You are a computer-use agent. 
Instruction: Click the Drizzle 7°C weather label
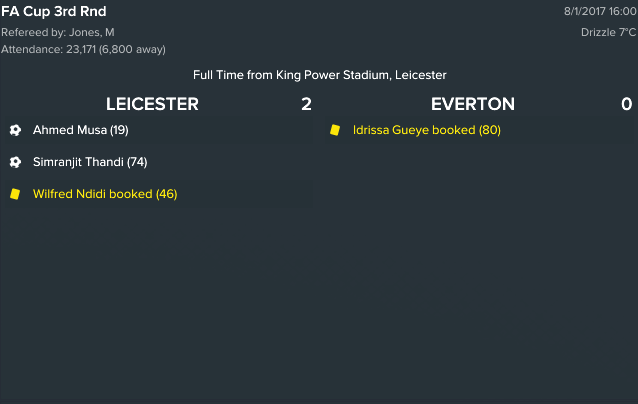pyautogui.click(x=608, y=33)
